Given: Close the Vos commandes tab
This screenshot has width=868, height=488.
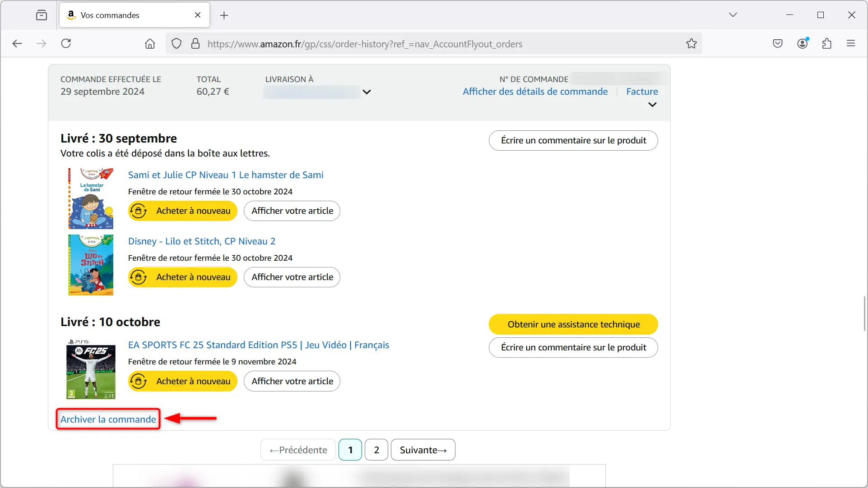Looking at the screenshot, I should pyautogui.click(x=198, y=15).
